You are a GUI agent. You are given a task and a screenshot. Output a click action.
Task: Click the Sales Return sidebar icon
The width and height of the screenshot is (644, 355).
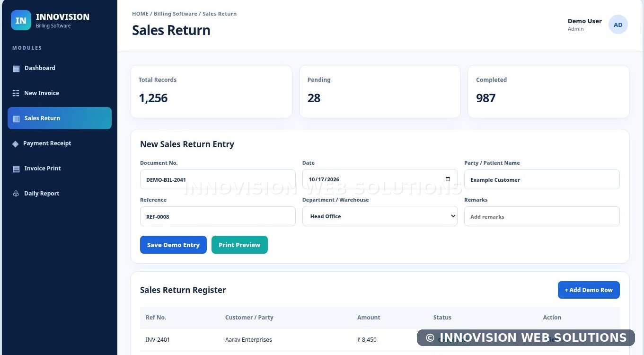[16, 118]
